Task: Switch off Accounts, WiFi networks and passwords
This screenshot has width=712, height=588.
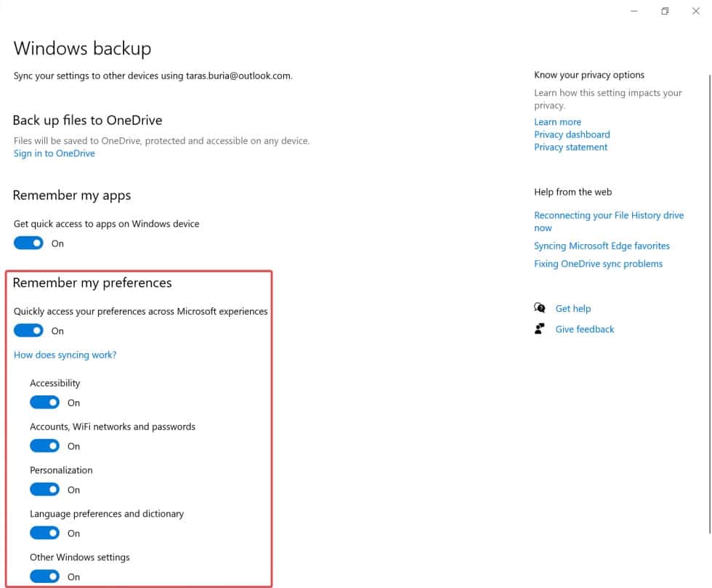Action: pos(45,446)
